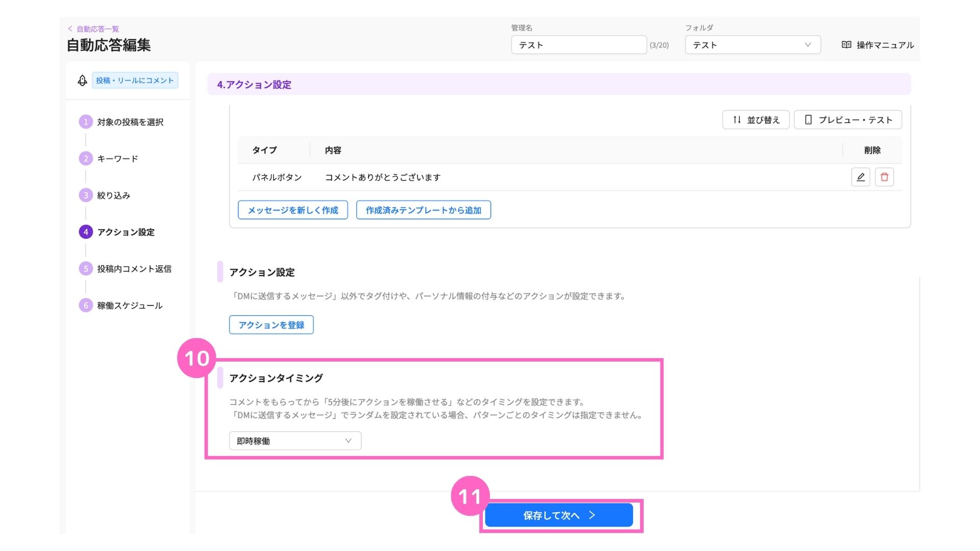
Task: Open the フォルダ dropdown set to テスト
Action: [753, 45]
